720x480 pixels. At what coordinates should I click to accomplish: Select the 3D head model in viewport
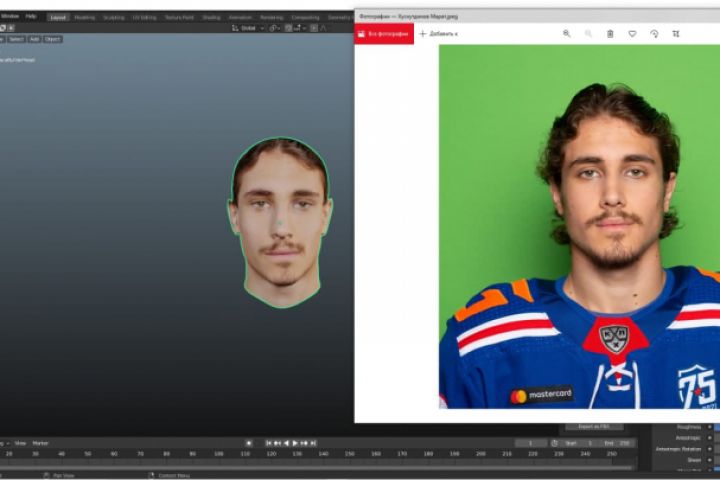281,223
